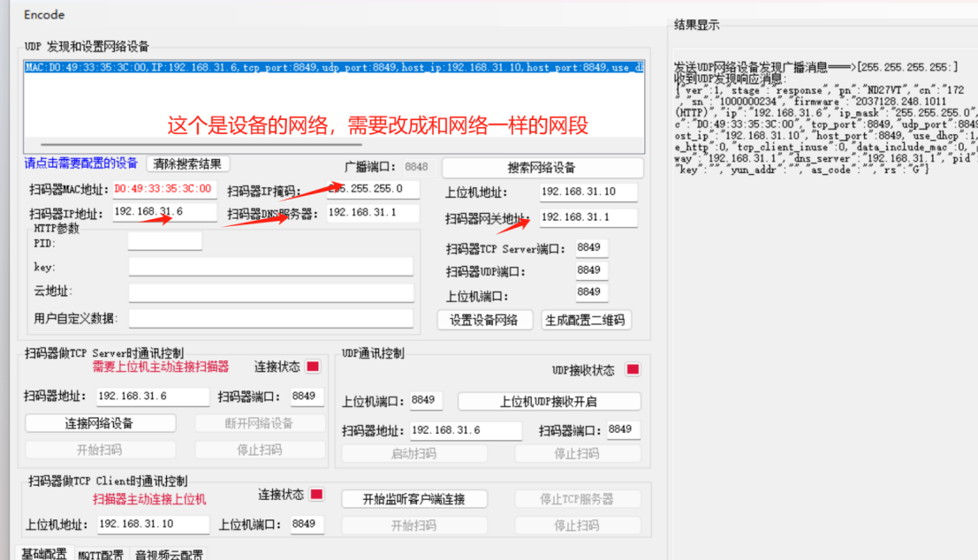Click the 云地址 input field
This screenshot has height=560, width=978.
click(x=270, y=292)
